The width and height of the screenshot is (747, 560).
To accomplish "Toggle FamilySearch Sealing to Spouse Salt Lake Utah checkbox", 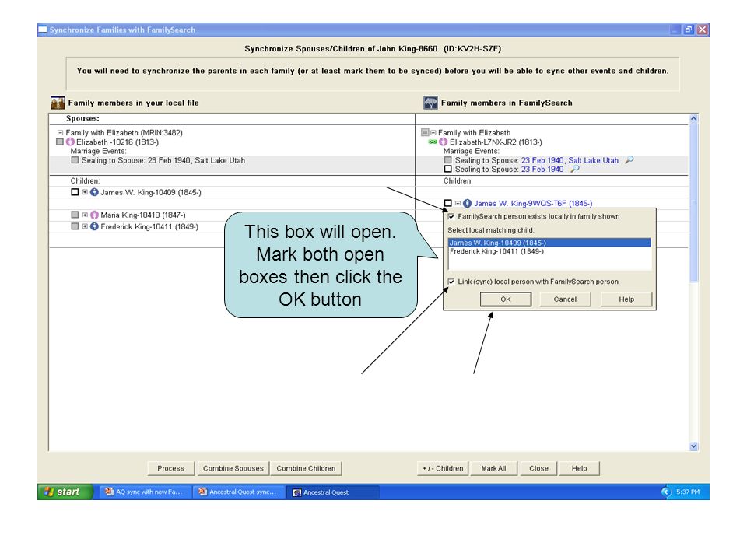I will pos(448,160).
